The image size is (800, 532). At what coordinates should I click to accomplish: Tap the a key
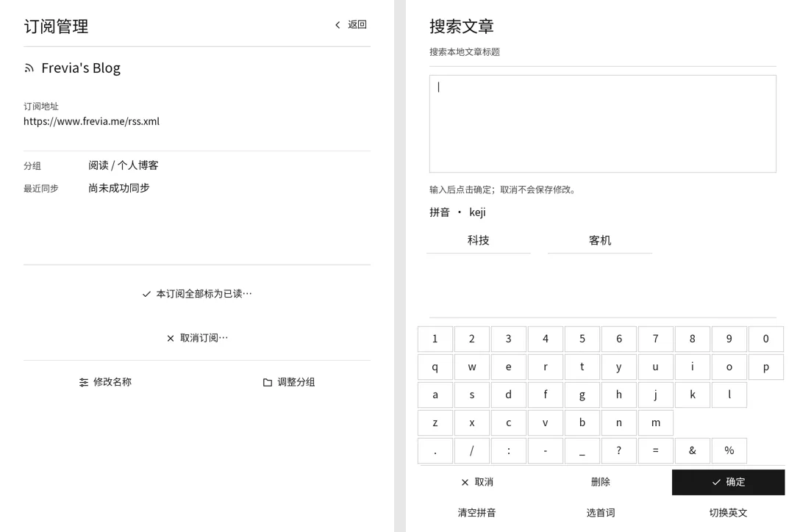(435, 395)
